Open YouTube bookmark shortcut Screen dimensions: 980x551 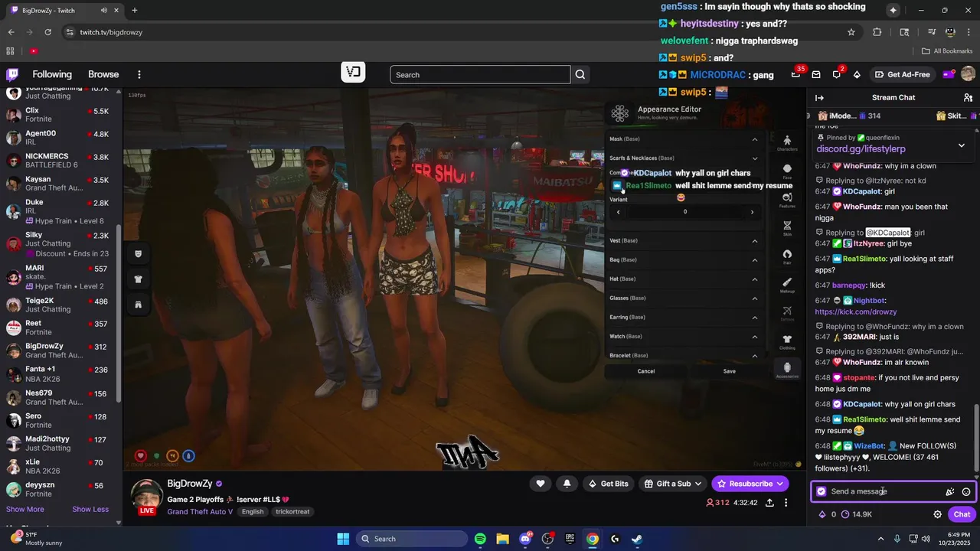pos(34,51)
